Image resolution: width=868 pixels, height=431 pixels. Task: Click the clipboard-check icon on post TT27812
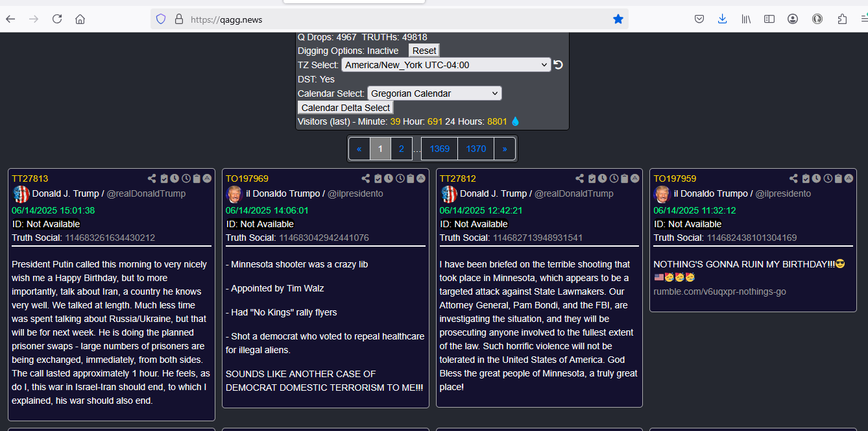(x=592, y=179)
